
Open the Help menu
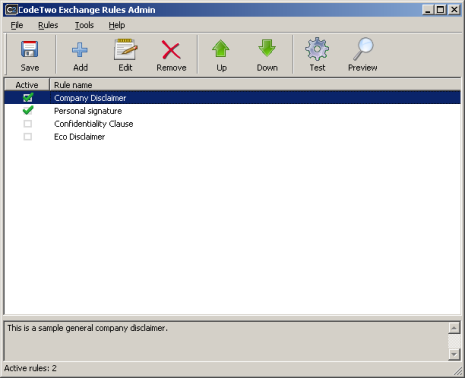[x=117, y=25]
